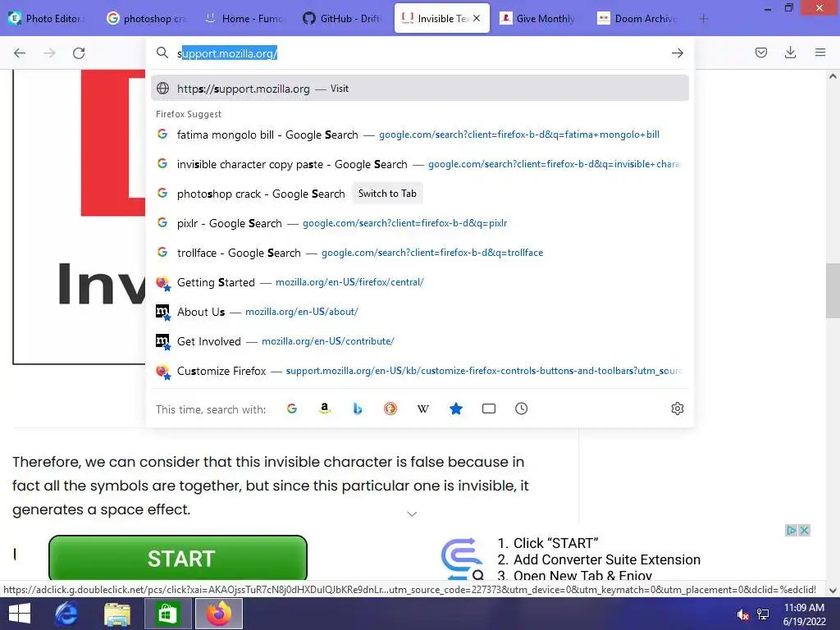
Task: Search only in History clock icon
Action: tap(521, 409)
